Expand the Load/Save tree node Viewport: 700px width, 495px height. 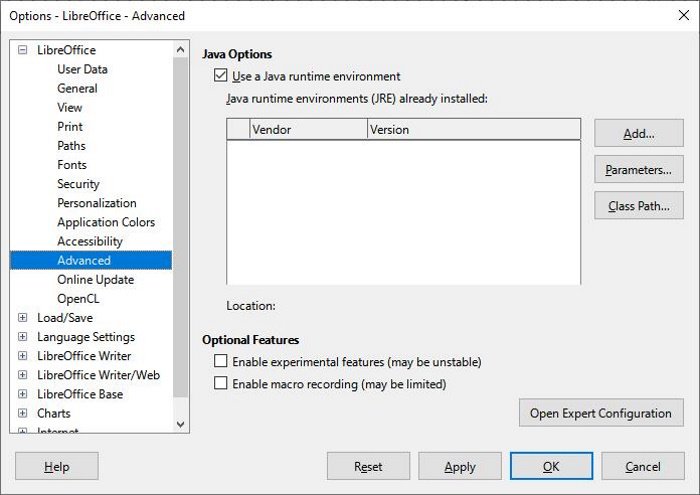click(22, 318)
